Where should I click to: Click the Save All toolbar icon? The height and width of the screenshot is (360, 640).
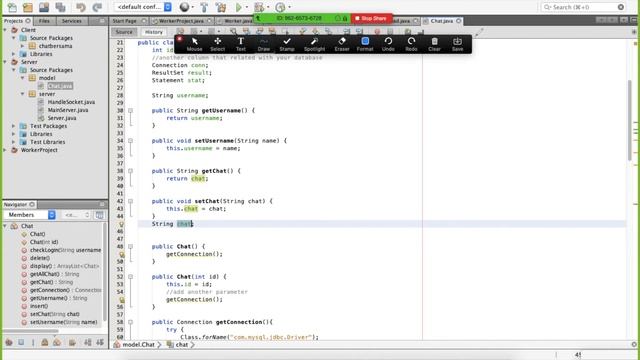click(60, 7)
